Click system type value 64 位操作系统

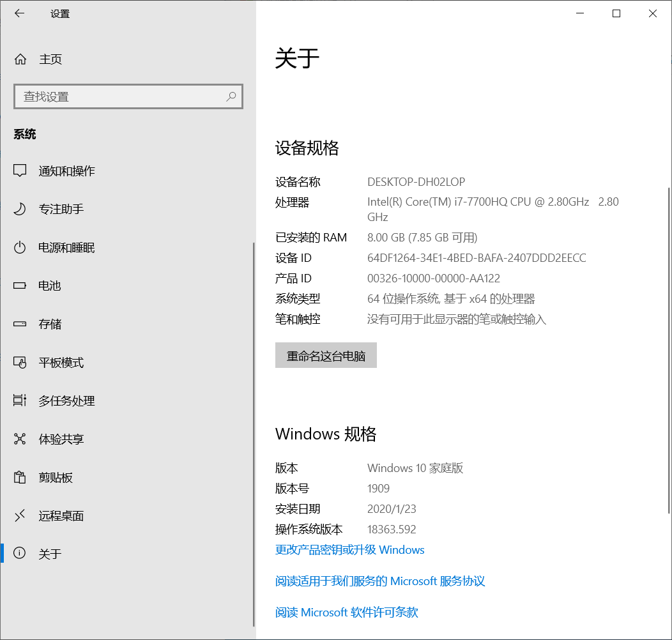[451, 299]
